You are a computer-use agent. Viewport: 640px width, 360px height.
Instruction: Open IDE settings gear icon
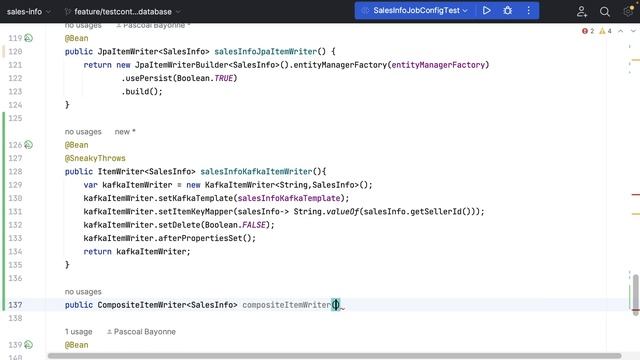[x=629, y=11]
